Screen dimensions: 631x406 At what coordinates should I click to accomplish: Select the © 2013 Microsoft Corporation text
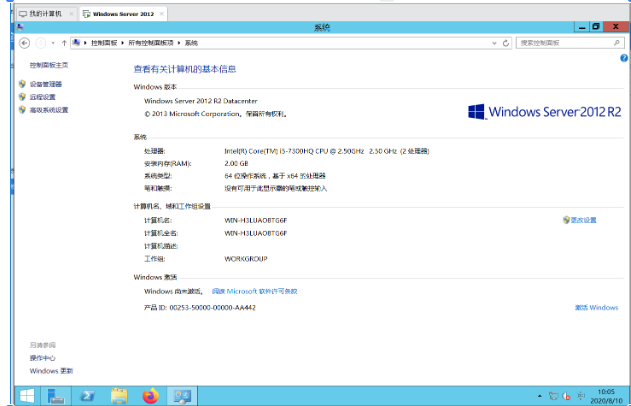tap(215, 114)
